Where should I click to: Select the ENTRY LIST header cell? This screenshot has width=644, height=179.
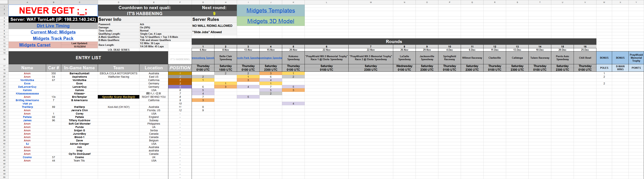click(88, 58)
